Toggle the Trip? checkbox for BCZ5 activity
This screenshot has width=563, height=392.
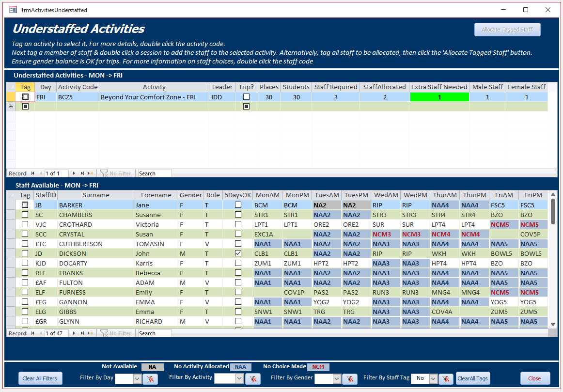(x=246, y=97)
